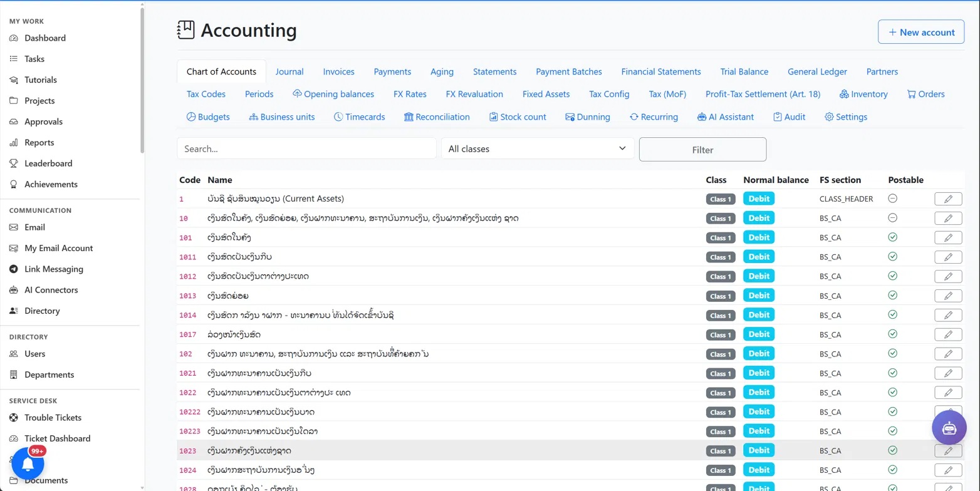Open the Opening balances tab
Image resolution: width=980 pixels, height=491 pixels.
(333, 94)
